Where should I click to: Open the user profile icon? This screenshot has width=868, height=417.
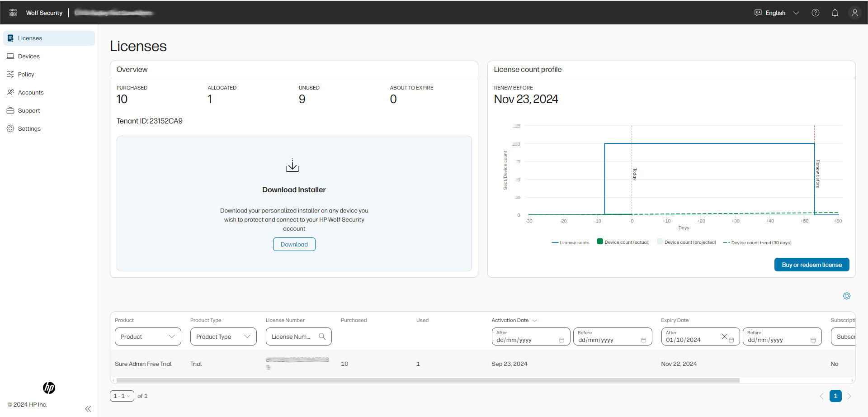click(854, 13)
